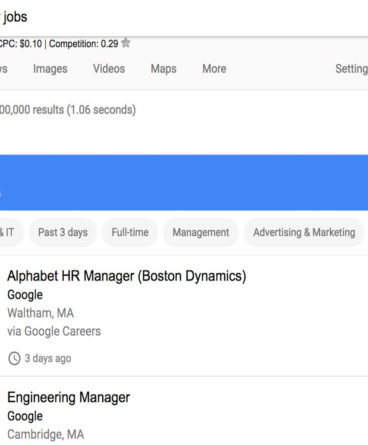
Task: Click the results count statistics line
Action: coord(68,110)
